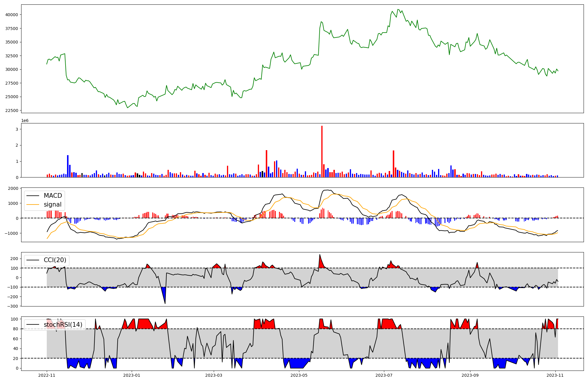Click the stochRSI(14) legend entry
This screenshot has width=588, height=382.
click(63, 325)
